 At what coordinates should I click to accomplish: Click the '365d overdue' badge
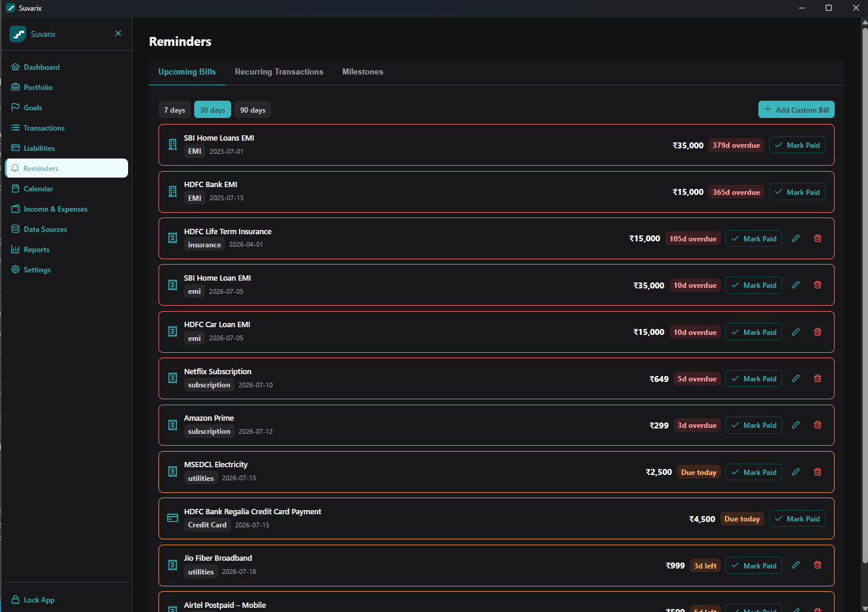click(736, 192)
